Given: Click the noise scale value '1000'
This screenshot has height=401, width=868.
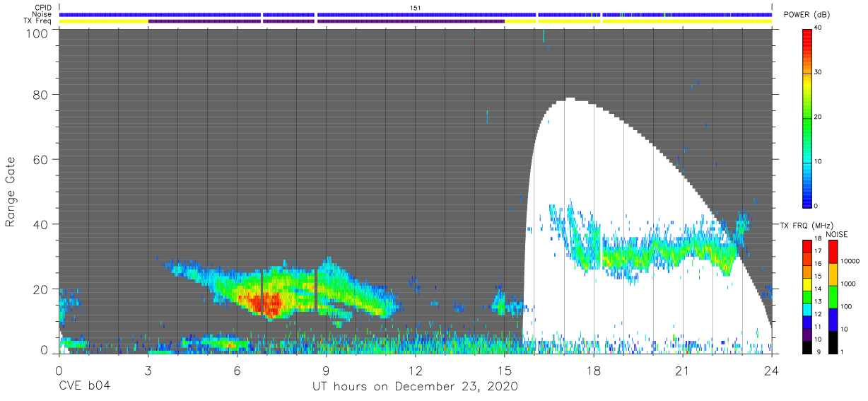Looking at the screenshot, I should point(849,284).
